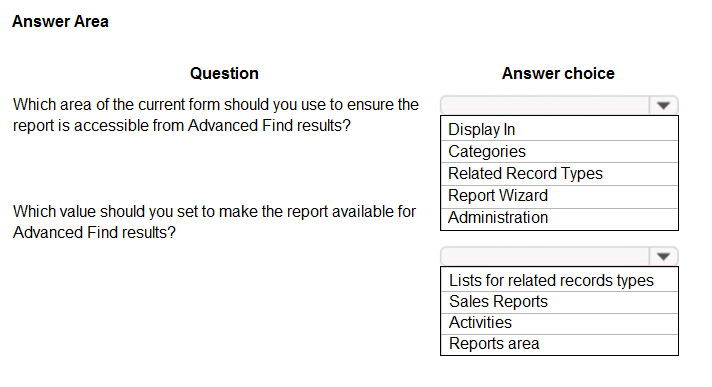The width and height of the screenshot is (712, 387).
Task: Choose Lists for related records types
Action: click(559, 280)
